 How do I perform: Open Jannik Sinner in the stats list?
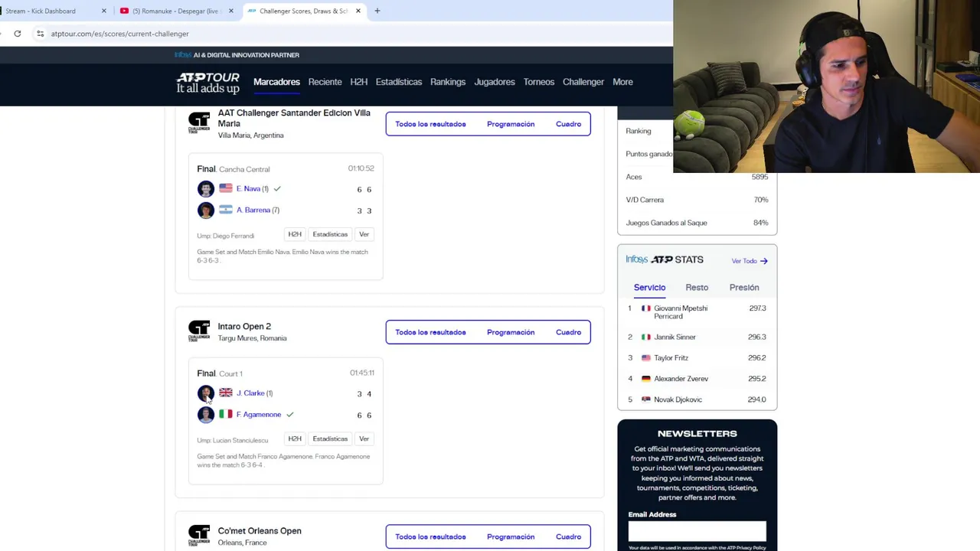point(675,337)
